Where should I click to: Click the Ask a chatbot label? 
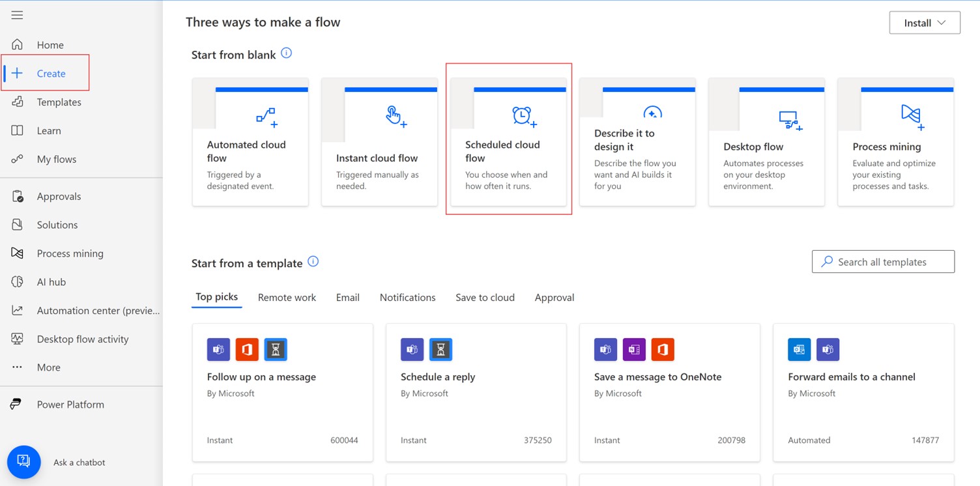pos(79,463)
